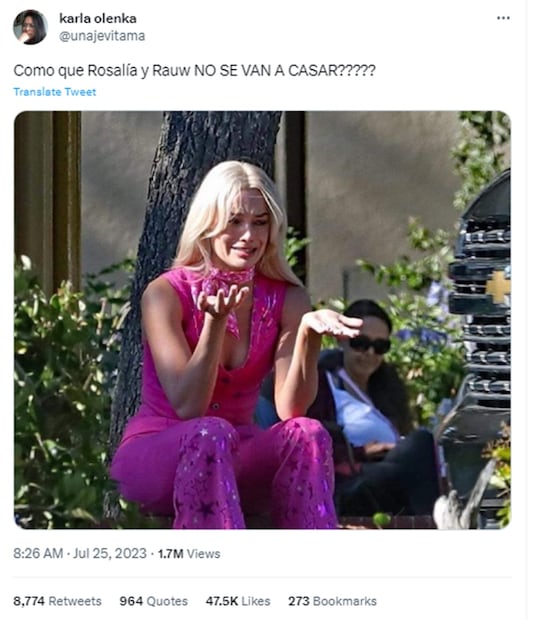Open the 273 Bookmarks count
This screenshot has height=620, width=534.
332,601
